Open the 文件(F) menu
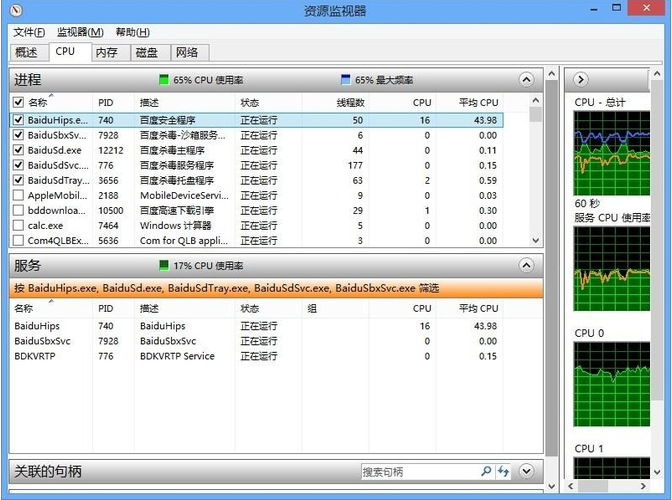This screenshot has height=500, width=672. point(29,32)
